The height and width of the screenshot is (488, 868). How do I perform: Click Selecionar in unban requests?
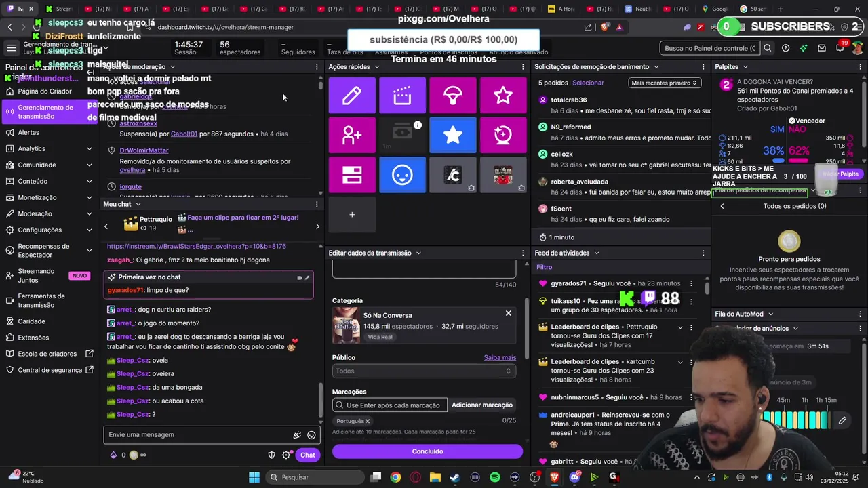(x=588, y=83)
